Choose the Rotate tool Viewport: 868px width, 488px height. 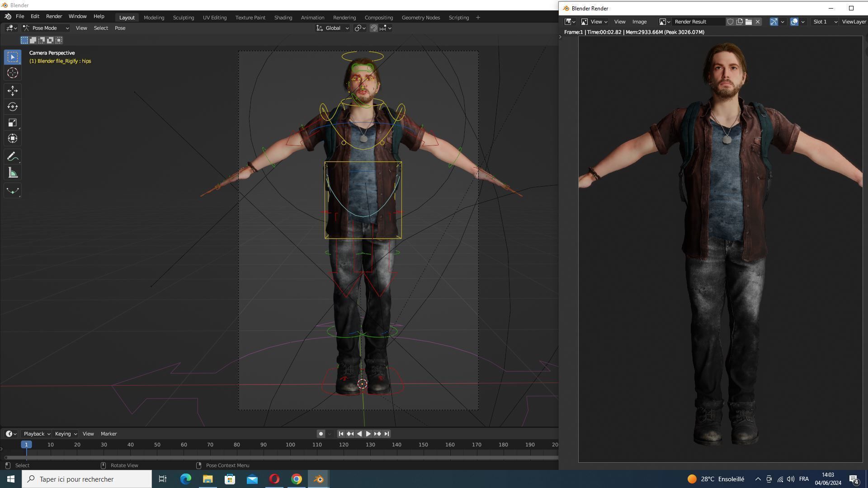point(13,107)
